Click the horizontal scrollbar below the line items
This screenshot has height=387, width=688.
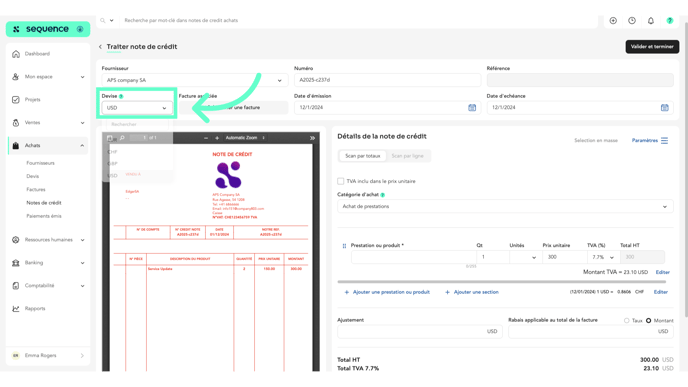502,282
